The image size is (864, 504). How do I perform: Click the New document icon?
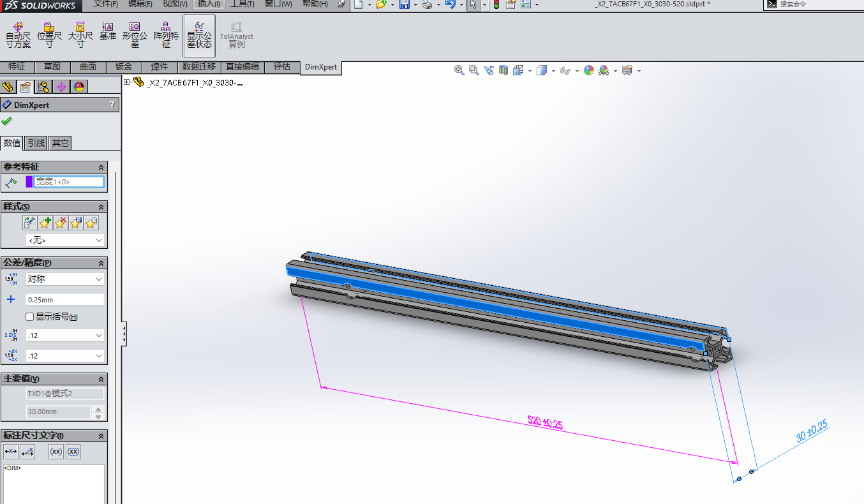coord(359,4)
